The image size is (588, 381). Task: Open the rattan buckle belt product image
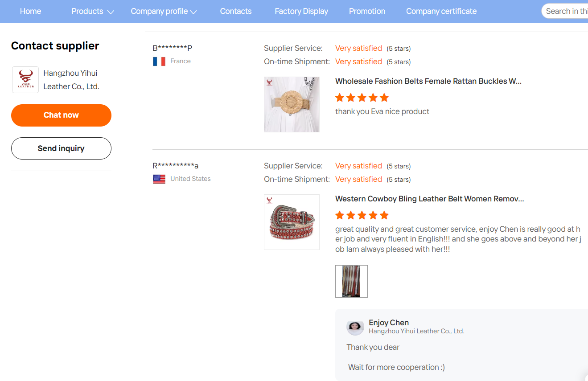(x=292, y=104)
